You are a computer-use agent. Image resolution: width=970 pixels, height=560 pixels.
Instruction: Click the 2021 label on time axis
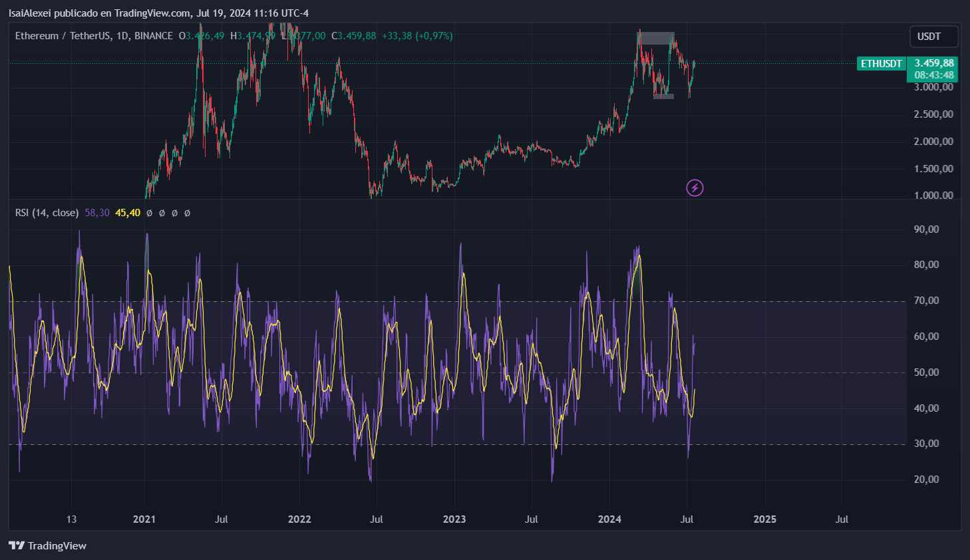point(144,519)
